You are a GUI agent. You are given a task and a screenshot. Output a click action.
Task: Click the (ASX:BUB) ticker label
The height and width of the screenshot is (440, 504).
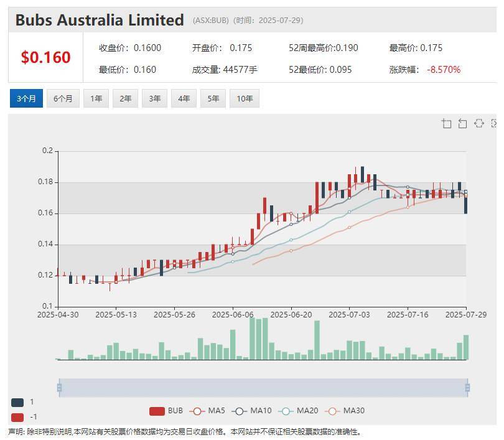[211, 21]
